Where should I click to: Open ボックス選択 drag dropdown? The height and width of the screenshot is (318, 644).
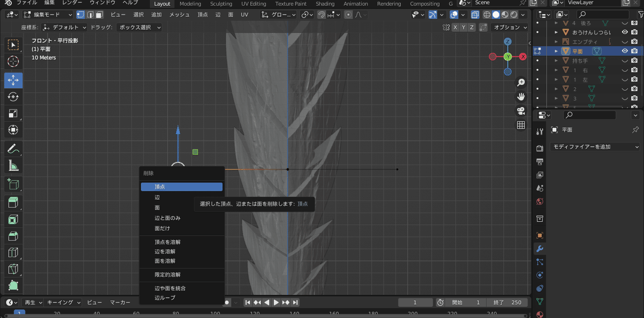(139, 27)
